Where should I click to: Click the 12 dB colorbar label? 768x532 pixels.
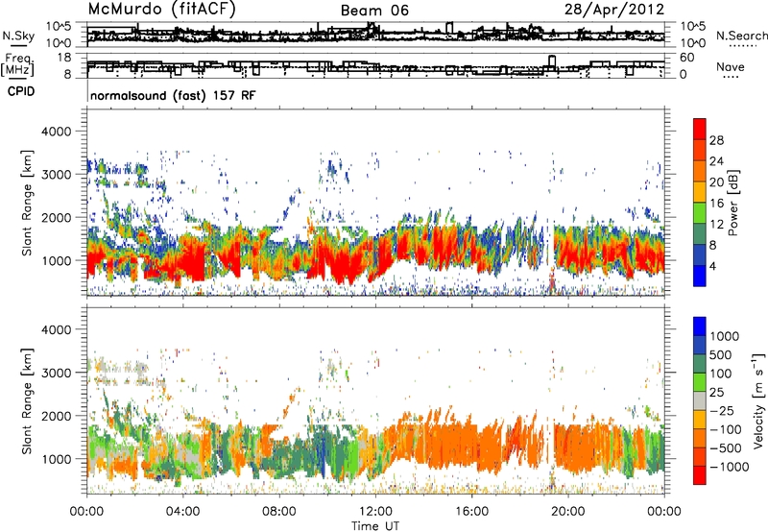pos(716,225)
